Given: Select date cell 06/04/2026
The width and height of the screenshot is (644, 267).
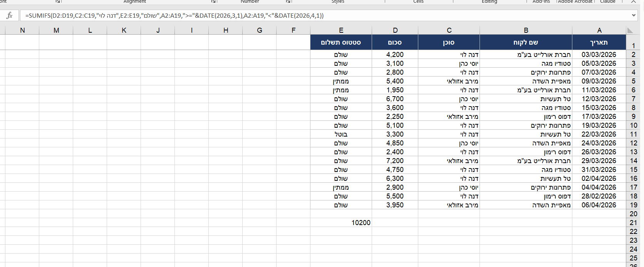Looking at the screenshot, I should [599, 205].
